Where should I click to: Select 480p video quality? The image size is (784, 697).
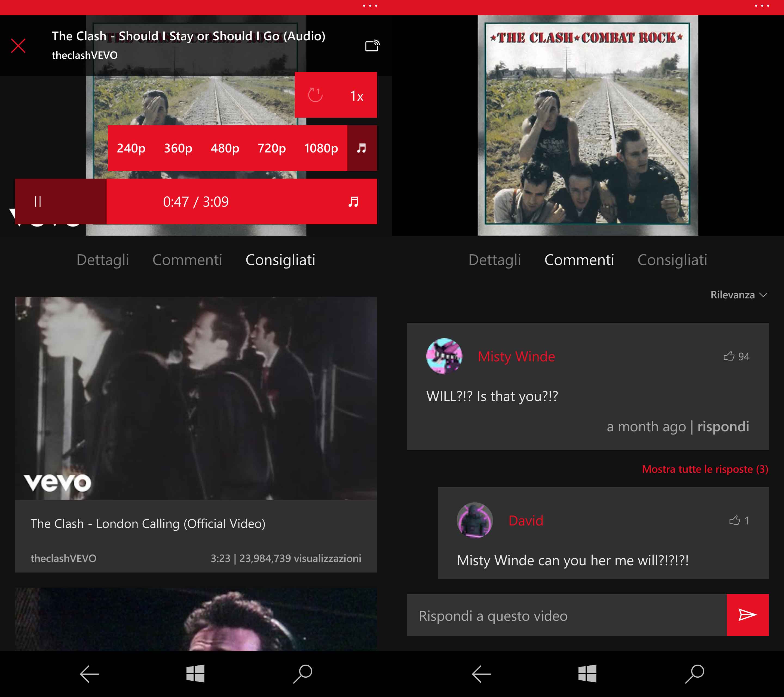coord(225,148)
